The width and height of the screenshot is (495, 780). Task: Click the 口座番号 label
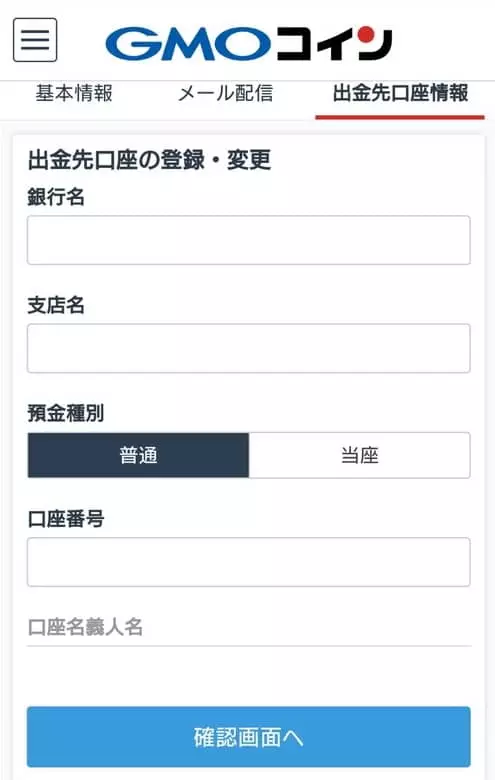click(66, 519)
